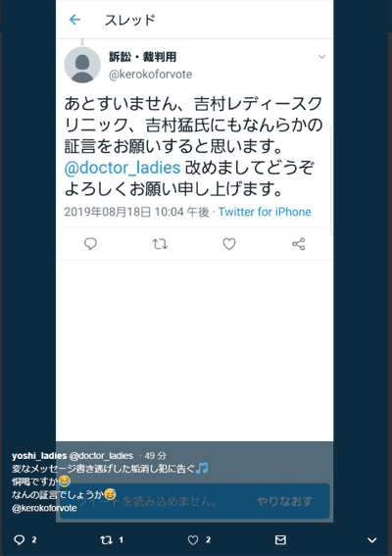
Task: Retry loading with the やりなおす button
Action: (285, 501)
